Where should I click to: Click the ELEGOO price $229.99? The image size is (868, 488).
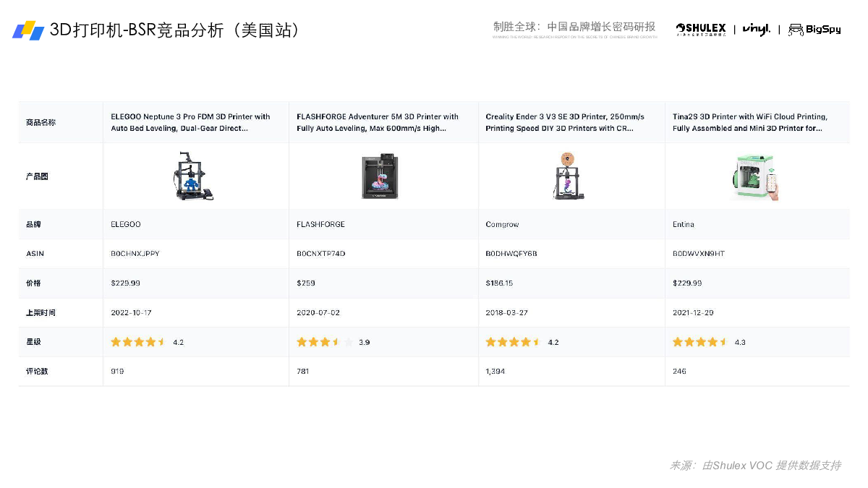[x=126, y=283]
